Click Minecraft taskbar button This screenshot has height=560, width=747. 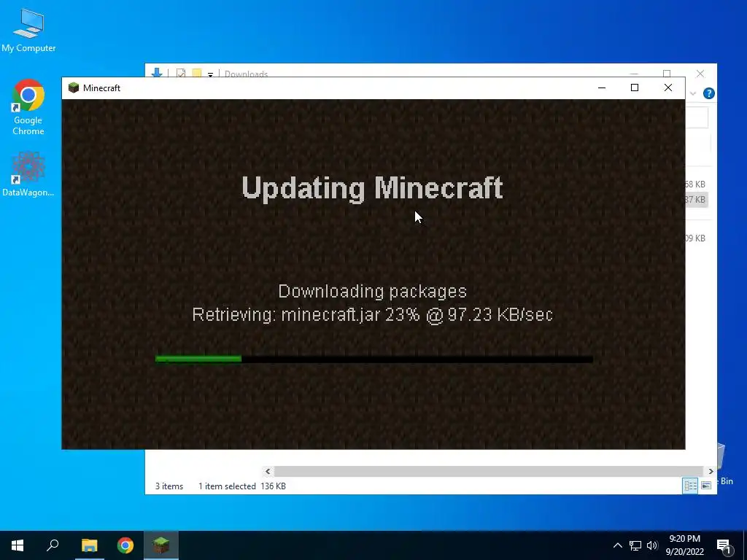coord(161,545)
